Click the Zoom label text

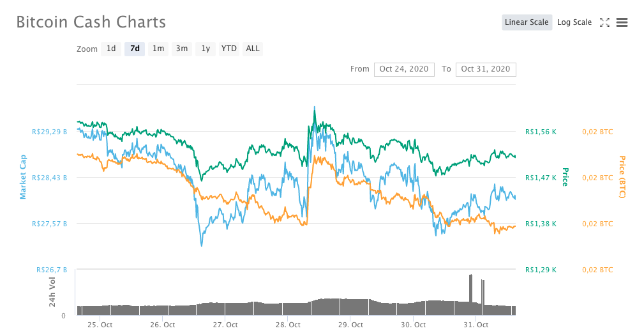coord(87,49)
